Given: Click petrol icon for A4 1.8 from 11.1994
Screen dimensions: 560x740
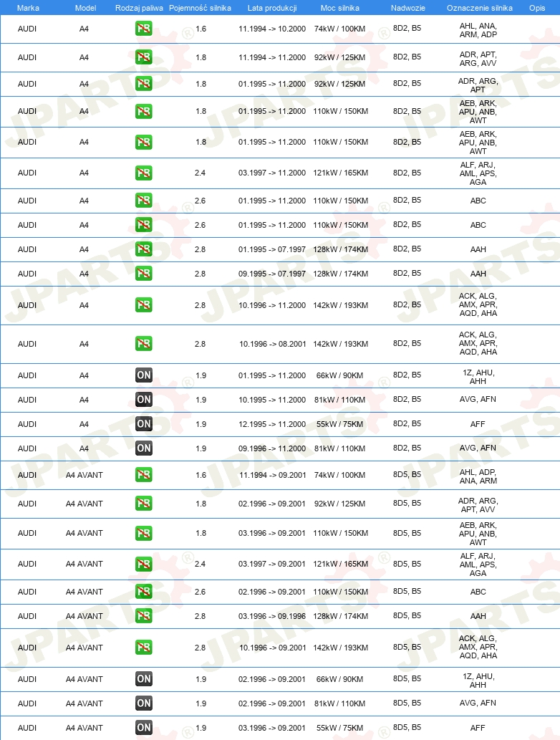Looking at the screenshot, I should pyautogui.click(x=143, y=57).
